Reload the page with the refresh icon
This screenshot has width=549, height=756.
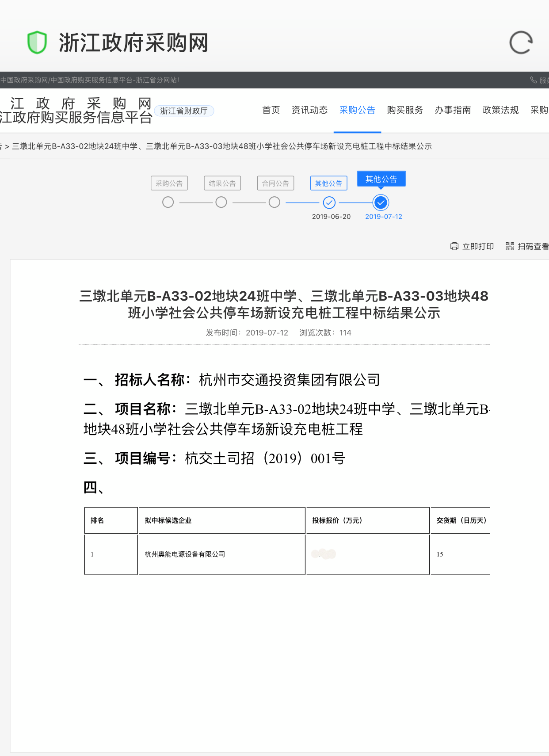coord(521,42)
